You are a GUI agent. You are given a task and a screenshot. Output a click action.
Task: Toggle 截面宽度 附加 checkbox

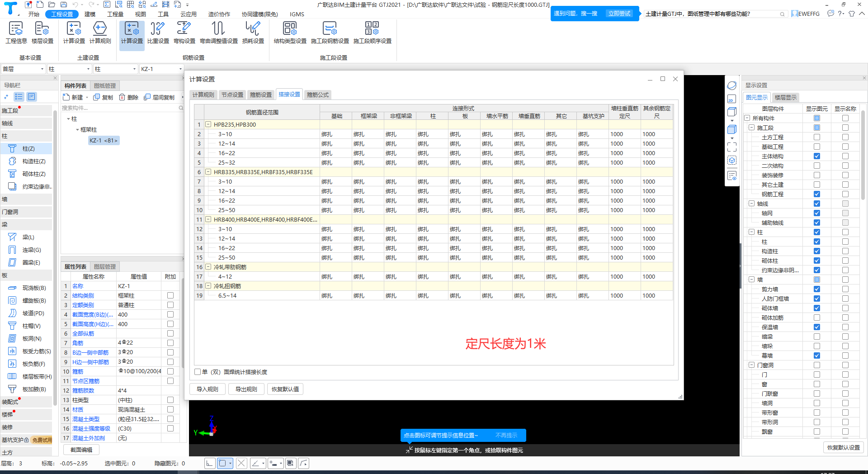tap(170, 314)
